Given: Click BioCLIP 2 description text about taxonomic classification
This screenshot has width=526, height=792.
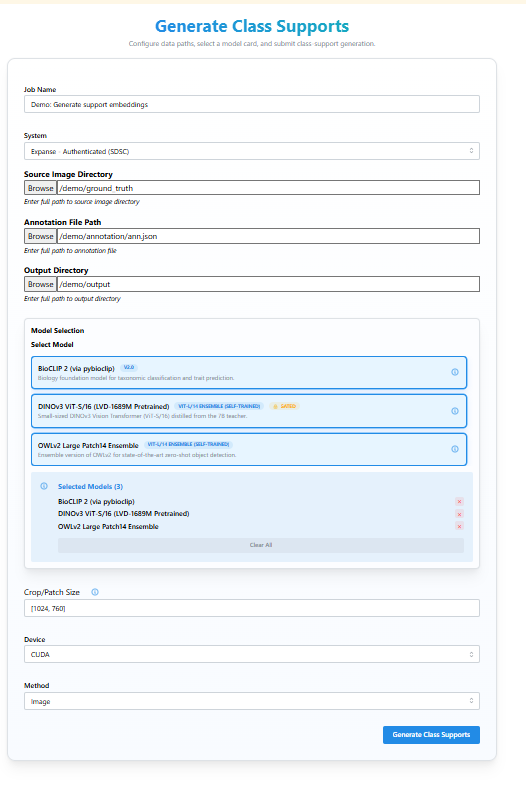Looking at the screenshot, I should tap(136, 378).
